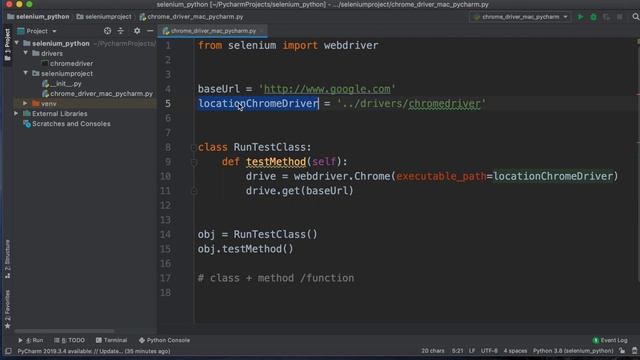This screenshot has height=360, width=640.
Task: Collapse the seleniumproject folder arrow
Action: [26, 73]
